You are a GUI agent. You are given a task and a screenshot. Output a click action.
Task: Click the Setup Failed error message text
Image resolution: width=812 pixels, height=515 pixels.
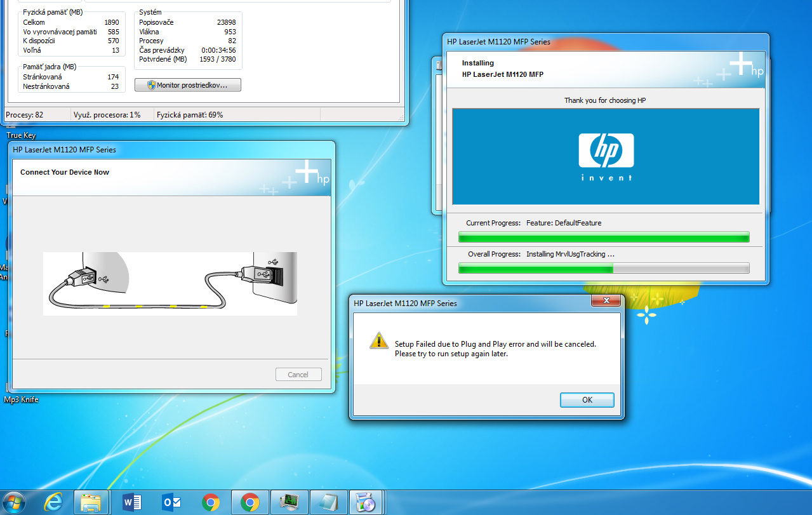click(495, 349)
